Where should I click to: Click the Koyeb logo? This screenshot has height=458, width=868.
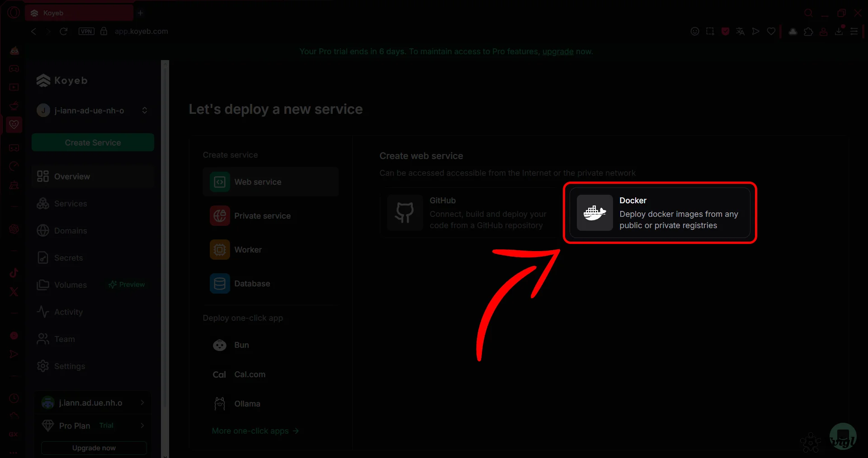62,80
